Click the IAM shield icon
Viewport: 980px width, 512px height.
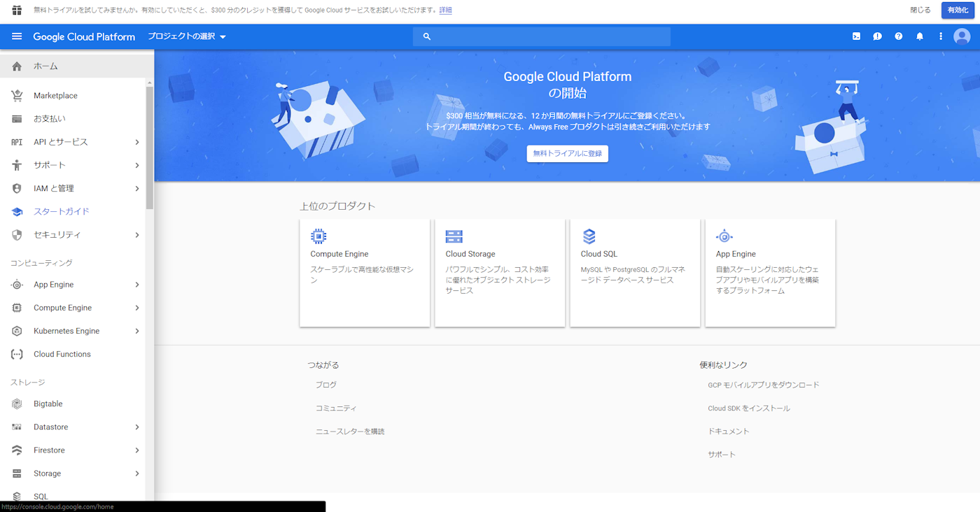tap(17, 188)
